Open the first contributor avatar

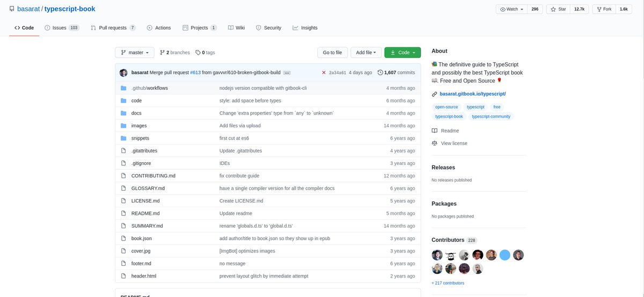click(437, 255)
